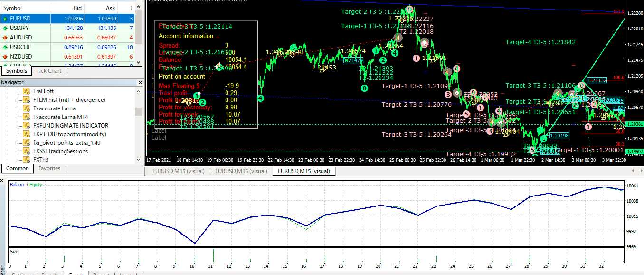Select the FraEliott indicator icon
644x275 pixels.
pos(26,91)
